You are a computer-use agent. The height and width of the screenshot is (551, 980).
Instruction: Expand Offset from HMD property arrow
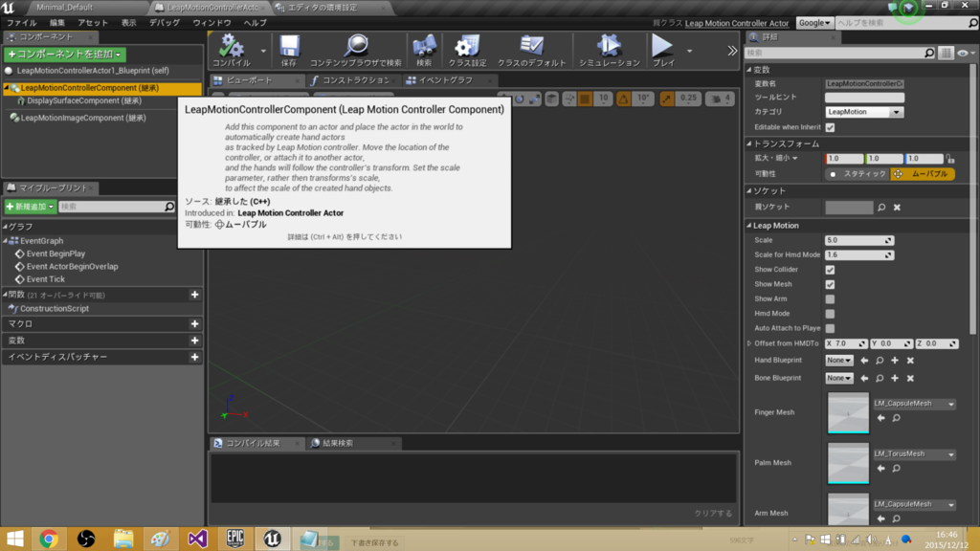(749, 343)
